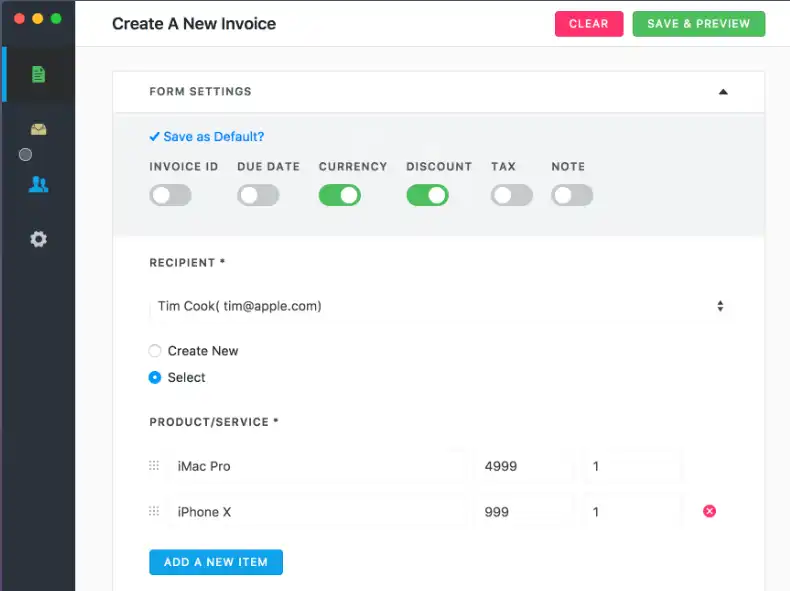Click the iPhone X description field
The width and height of the screenshot is (790, 591).
click(x=317, y=511)
